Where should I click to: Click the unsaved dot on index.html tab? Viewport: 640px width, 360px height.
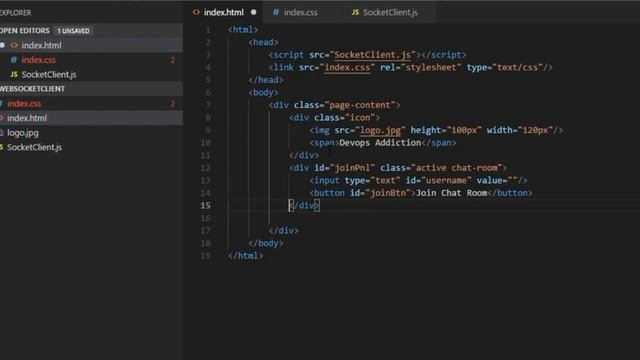pos(253,12)
